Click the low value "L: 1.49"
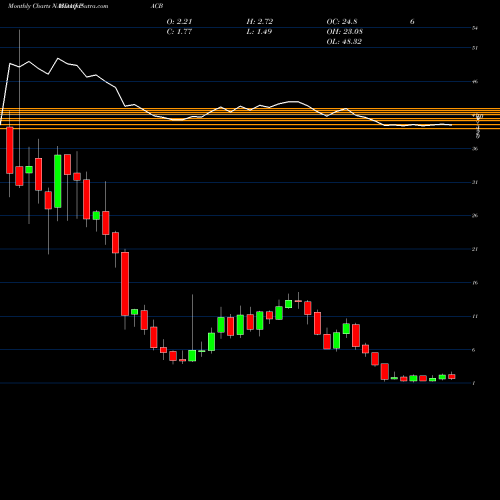 click(259, 32)
